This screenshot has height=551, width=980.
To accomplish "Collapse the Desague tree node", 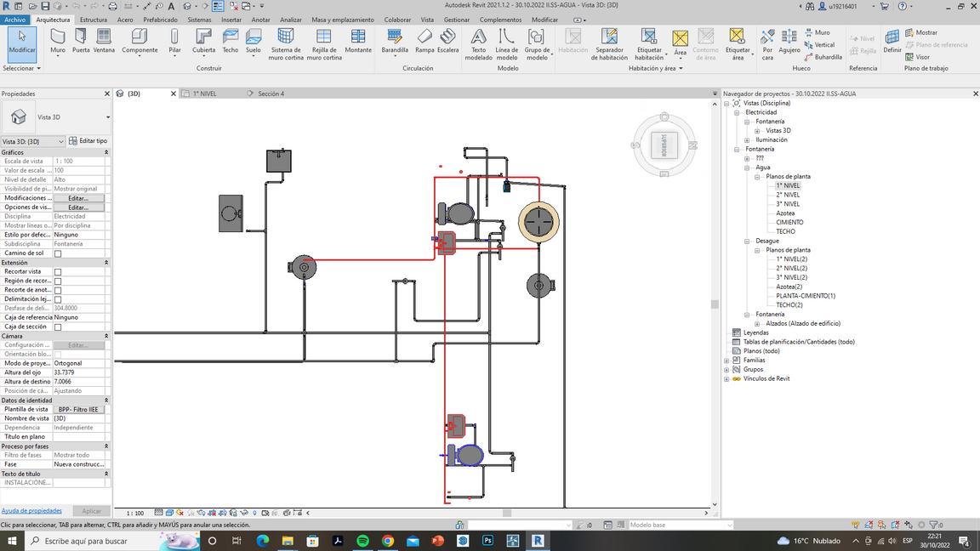I will click(747, 241).
